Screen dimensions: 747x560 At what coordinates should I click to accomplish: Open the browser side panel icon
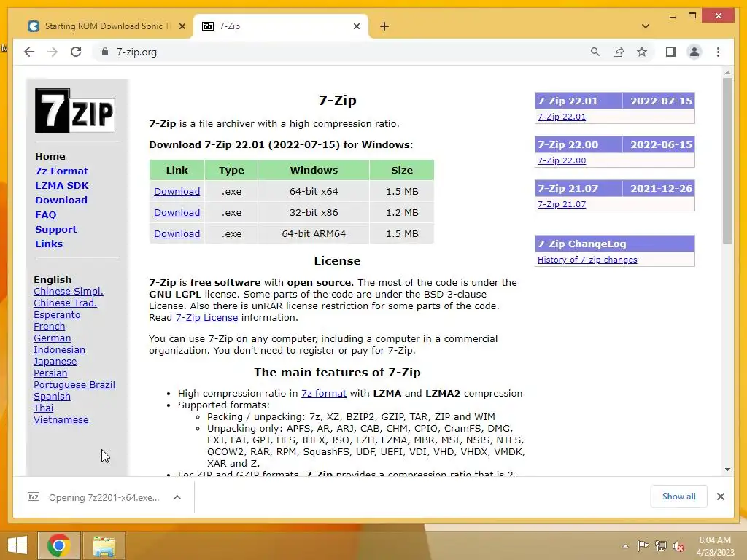point(671,52)
